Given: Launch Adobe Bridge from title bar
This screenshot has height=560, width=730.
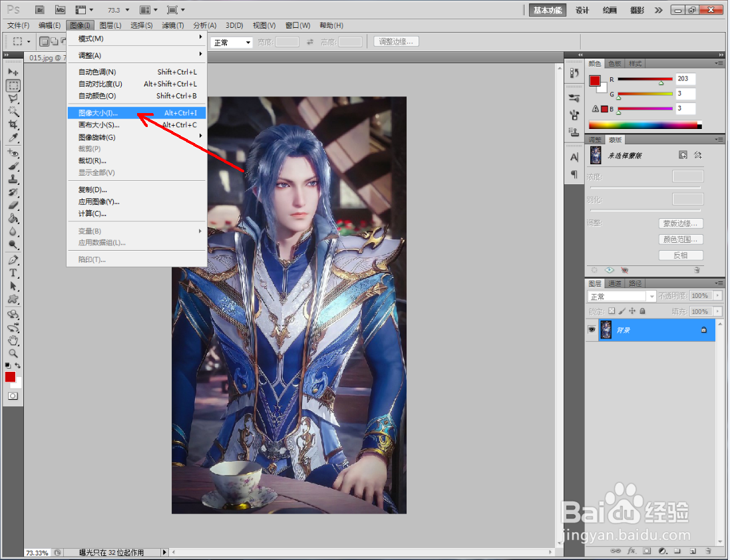Looking at the screenshot, I should [x=40, y=10].
